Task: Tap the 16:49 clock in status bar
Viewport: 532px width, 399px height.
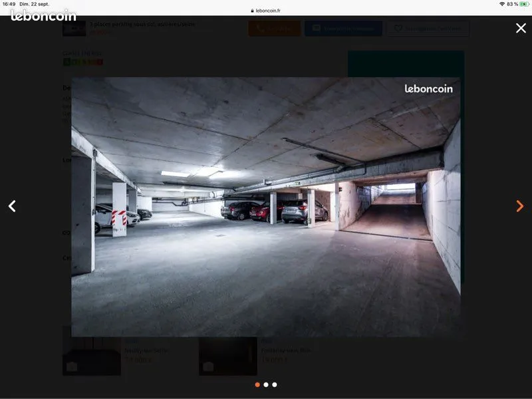Action: coord(9,4)
